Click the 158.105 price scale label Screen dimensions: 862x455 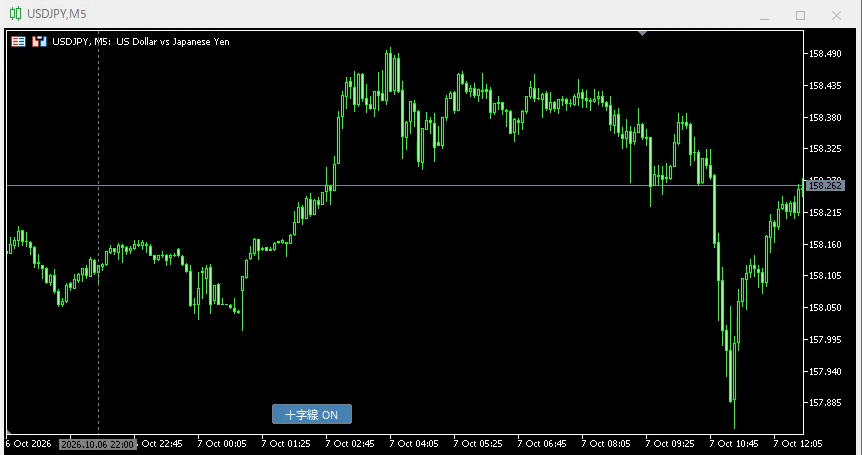click(825, 276)
